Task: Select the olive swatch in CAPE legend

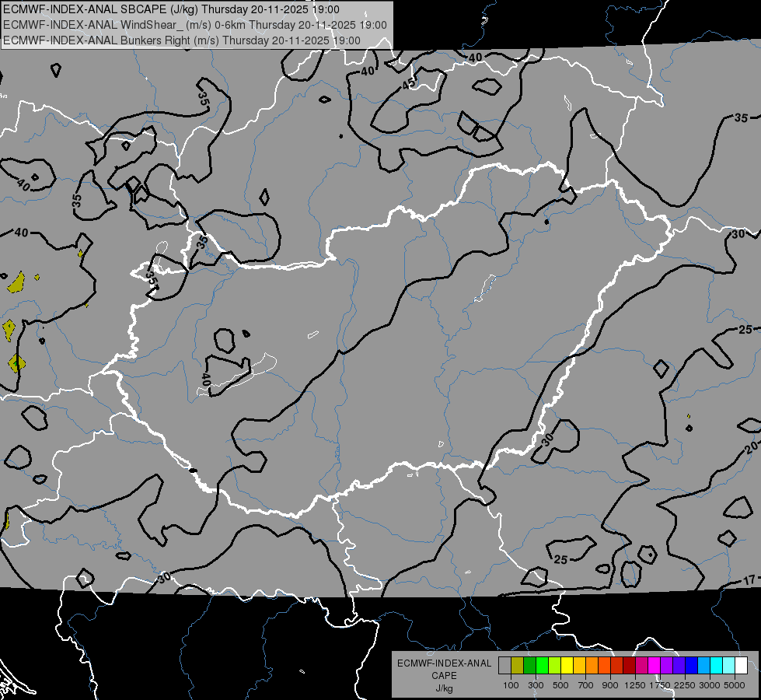Action: click(x=517, y=666)
